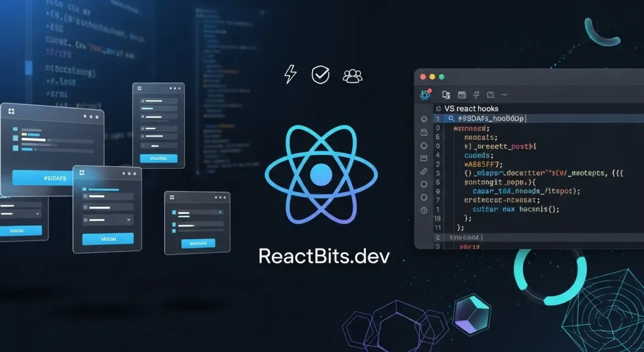Toggle the last blue checkbox on #SIDAFS card
Viewport: 644px width, 352px height.
[x=15, y=148]
